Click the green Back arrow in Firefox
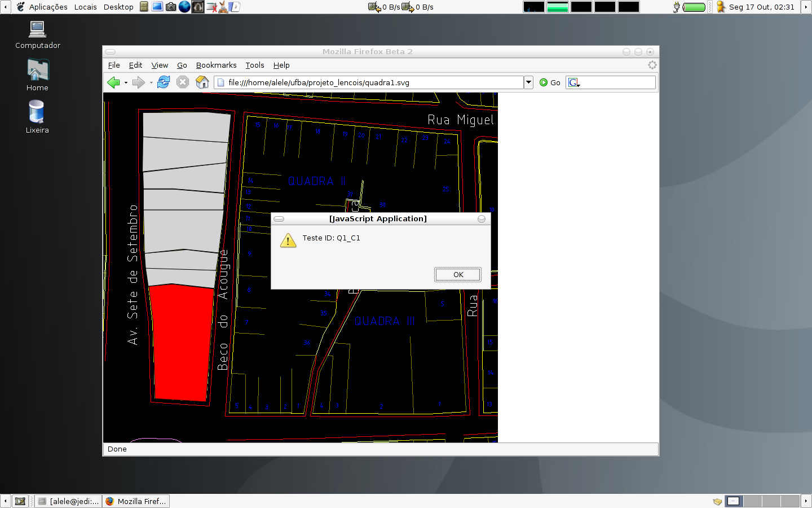The height and width of the screenshot is (508, 812). (113, 82)
